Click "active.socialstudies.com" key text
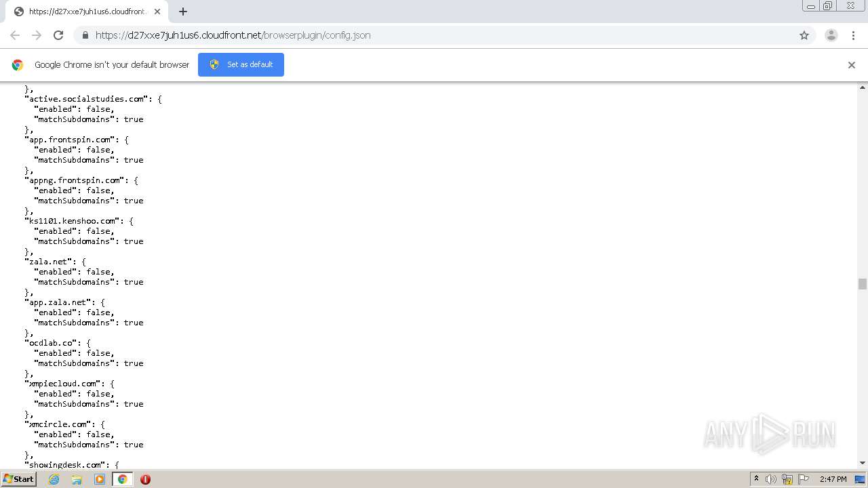 coord(87,99)
